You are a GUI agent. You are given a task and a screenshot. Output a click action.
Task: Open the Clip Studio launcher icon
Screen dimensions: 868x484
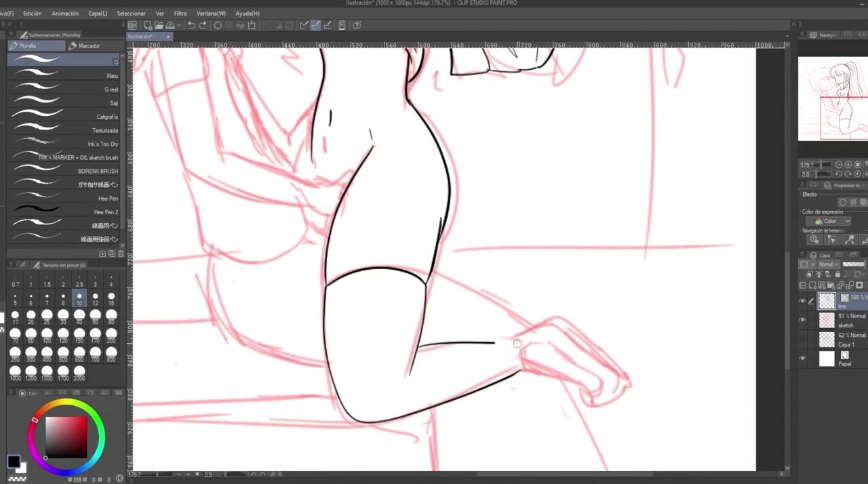pyautogui.click(x=133, y=26)
